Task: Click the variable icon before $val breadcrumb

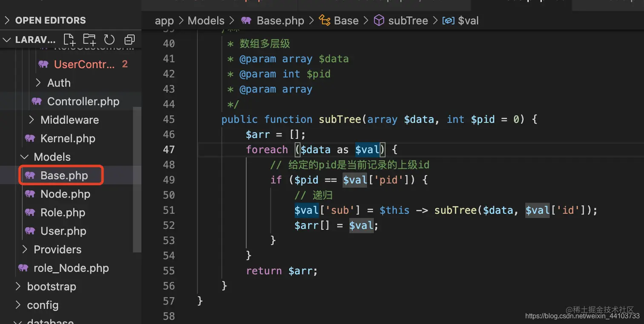Action: (448, 20)
